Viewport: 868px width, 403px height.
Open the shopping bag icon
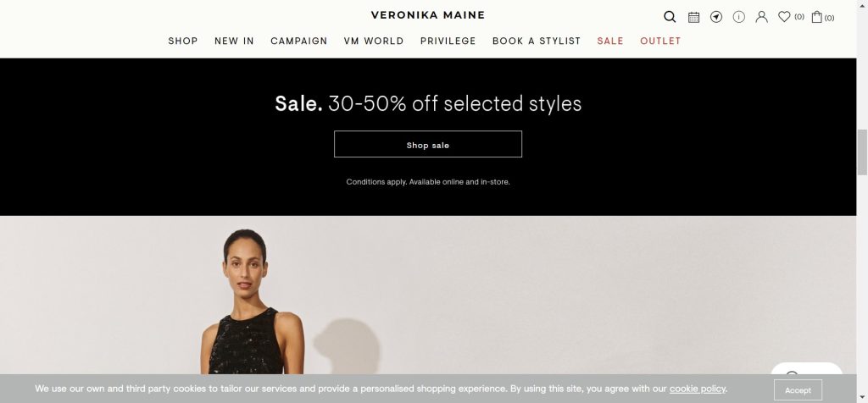pos(816,17)
